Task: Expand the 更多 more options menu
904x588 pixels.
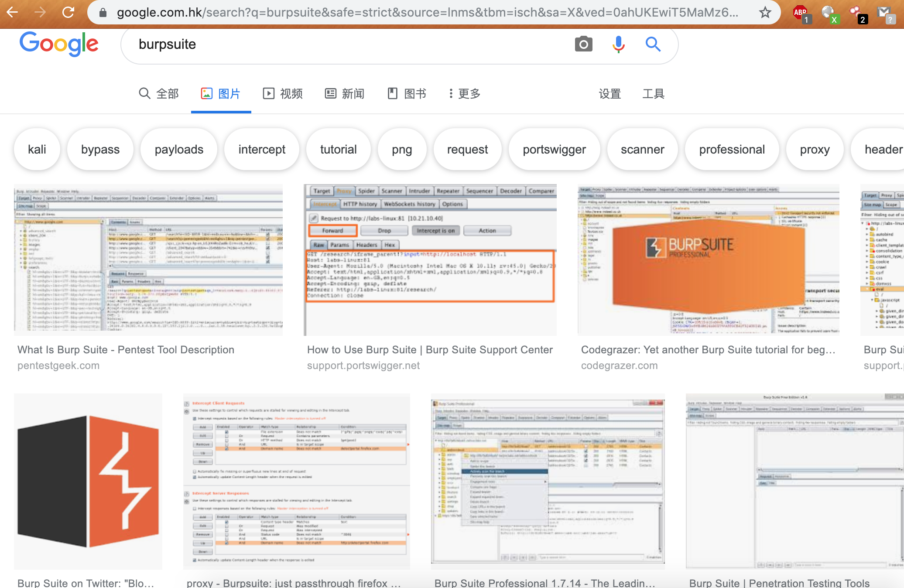Action: point(464,93)
